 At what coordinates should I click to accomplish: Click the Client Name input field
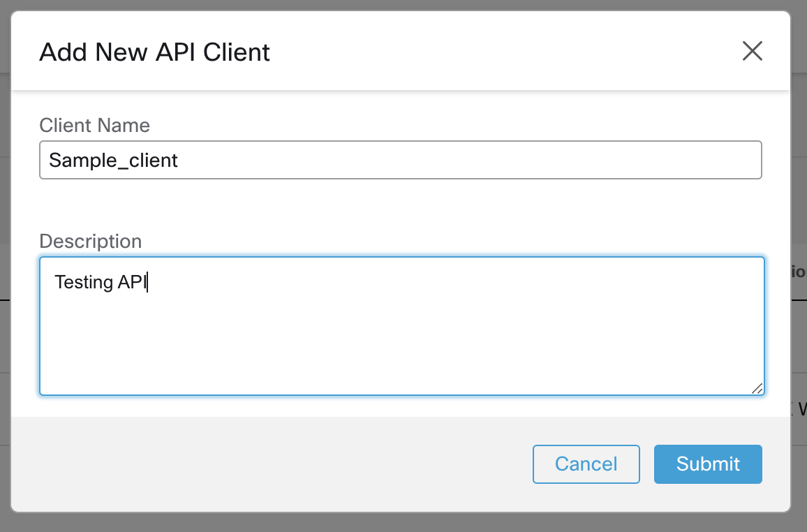[400, 160]
